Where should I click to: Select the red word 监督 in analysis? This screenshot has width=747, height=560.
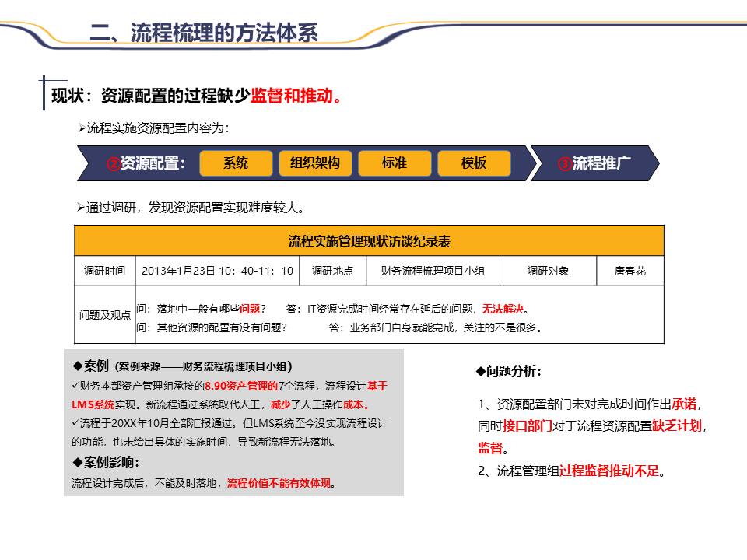tap(490, 448)
